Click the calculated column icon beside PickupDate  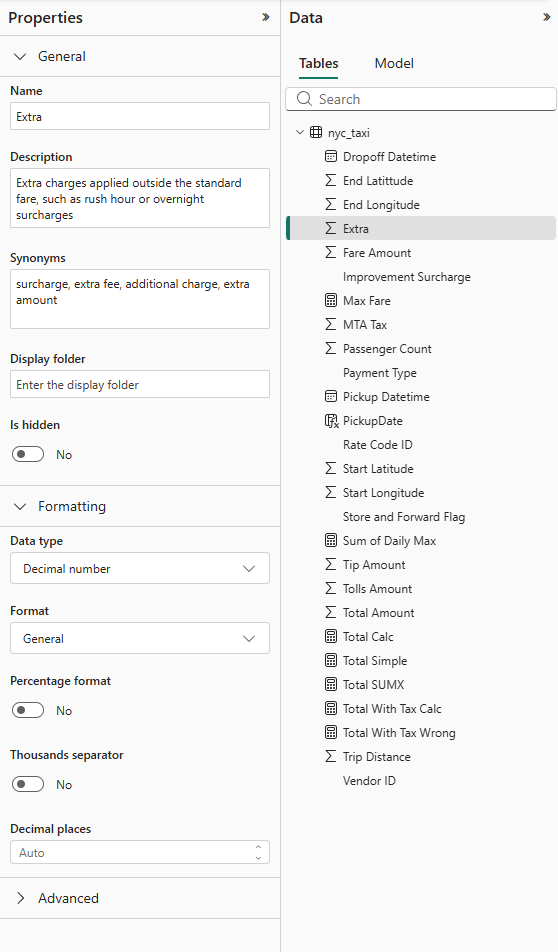tap(331, 421)
